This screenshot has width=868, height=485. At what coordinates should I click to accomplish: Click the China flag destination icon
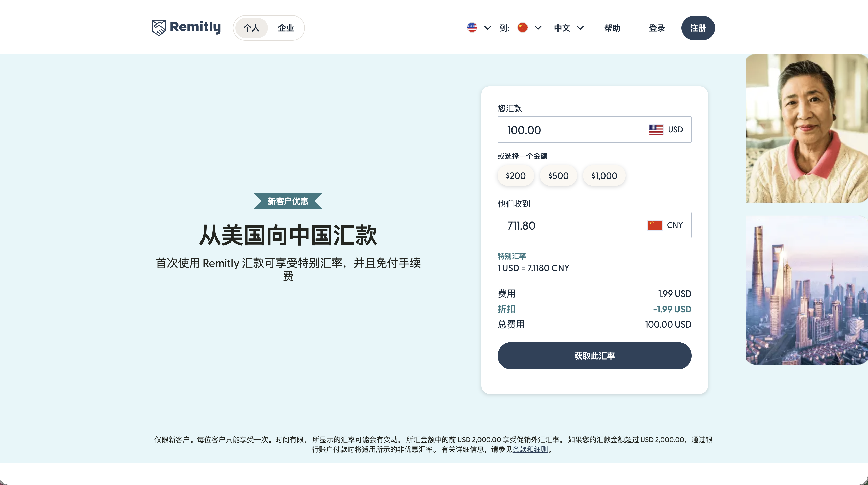522,28
